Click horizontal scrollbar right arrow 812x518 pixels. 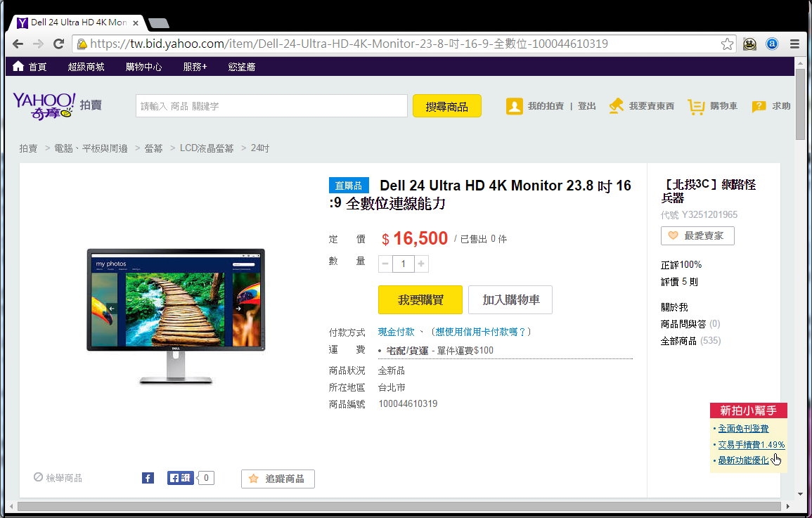(787, 506)
